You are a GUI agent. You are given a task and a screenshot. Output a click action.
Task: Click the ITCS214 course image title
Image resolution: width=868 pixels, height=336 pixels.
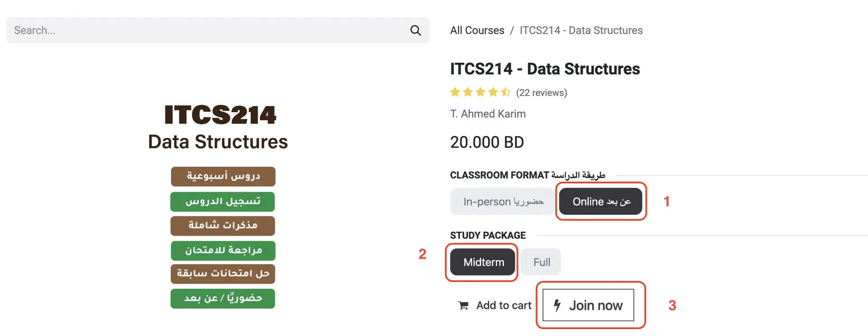[x=220, y=115]
